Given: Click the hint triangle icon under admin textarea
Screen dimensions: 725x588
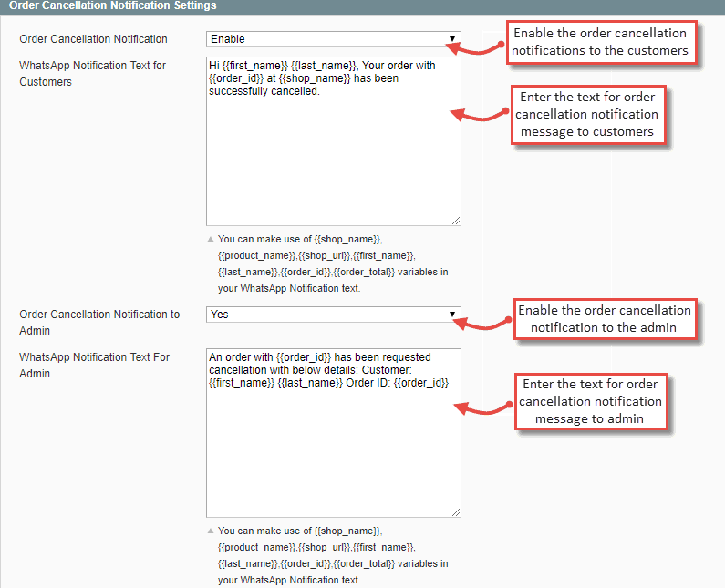Looking at the screenshot, I should click(211, 531).
